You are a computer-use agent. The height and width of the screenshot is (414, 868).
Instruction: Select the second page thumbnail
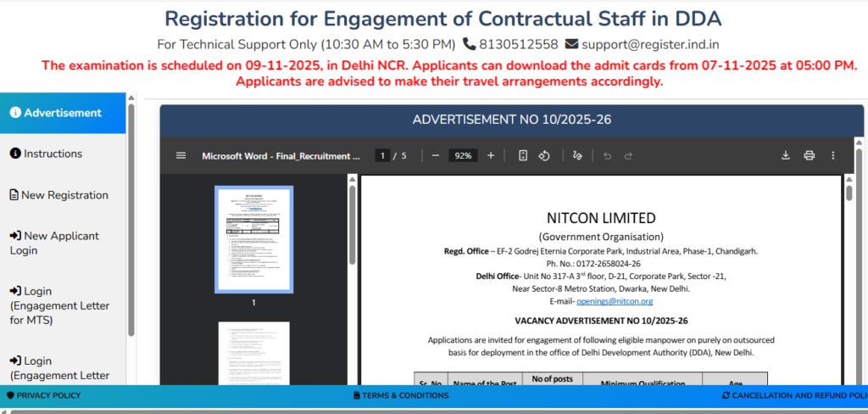pyautogui.click(x=253, y=354)
